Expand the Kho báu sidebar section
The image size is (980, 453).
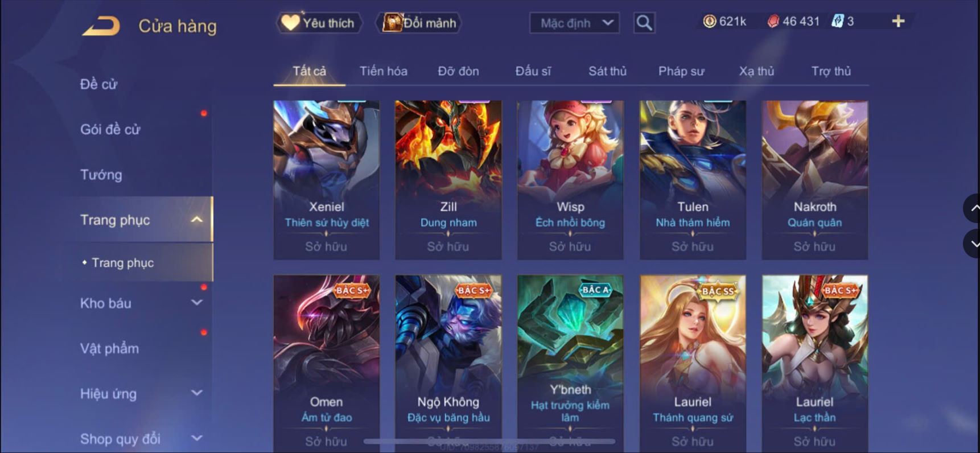pos(197,302)
